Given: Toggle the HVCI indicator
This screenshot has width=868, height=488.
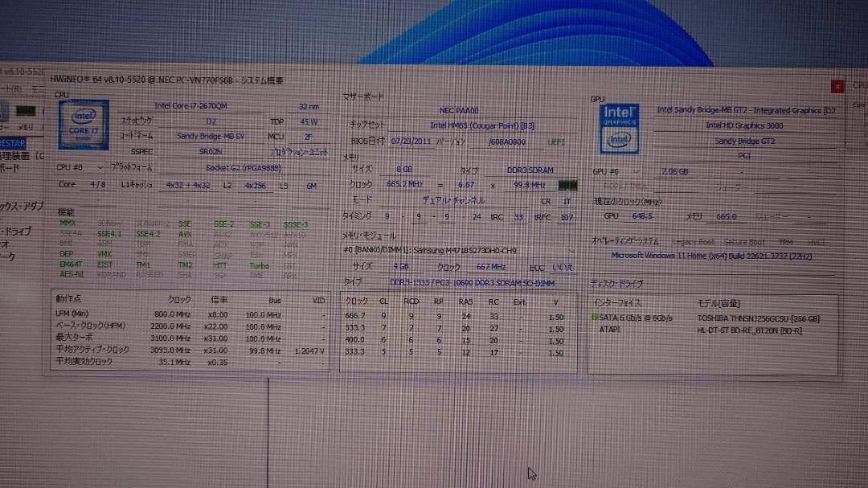Looking at the screenshot, I should tap(817, 240).
